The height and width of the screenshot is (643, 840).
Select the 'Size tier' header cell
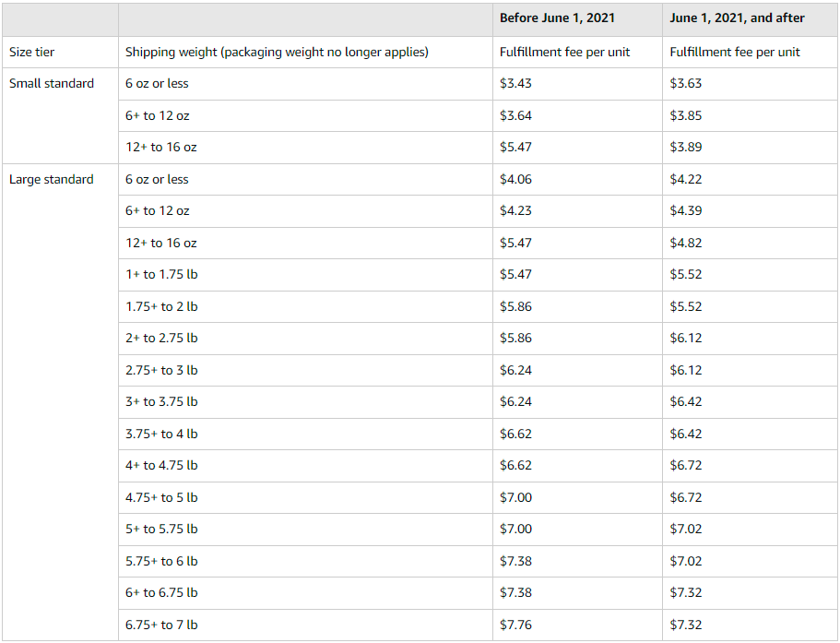point(60,52)
